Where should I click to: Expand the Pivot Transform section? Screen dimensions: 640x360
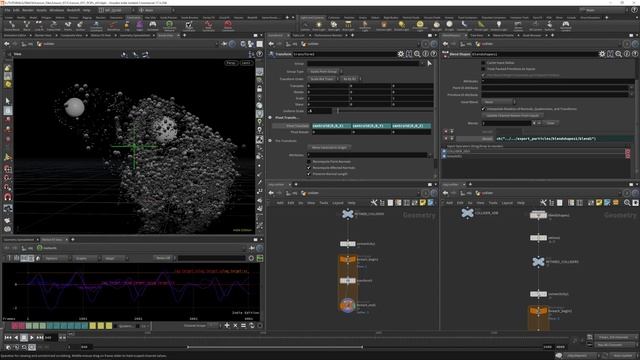coord(270,118)
